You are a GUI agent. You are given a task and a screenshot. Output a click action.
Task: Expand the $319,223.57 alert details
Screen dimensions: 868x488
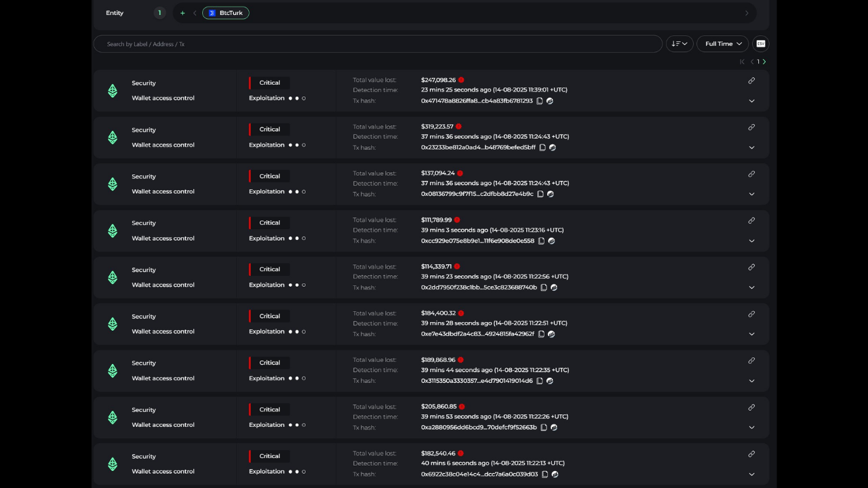[x=751, y=148]
